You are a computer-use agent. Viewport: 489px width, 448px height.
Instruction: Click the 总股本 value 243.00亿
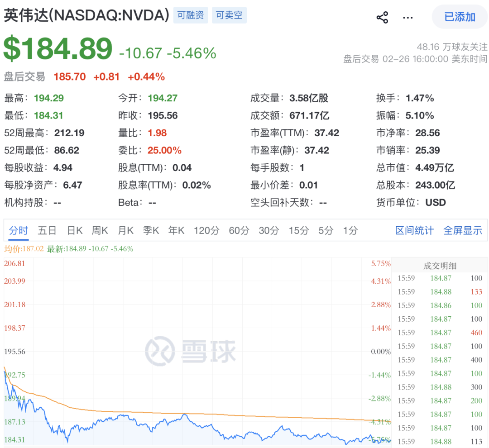point(435,186)
